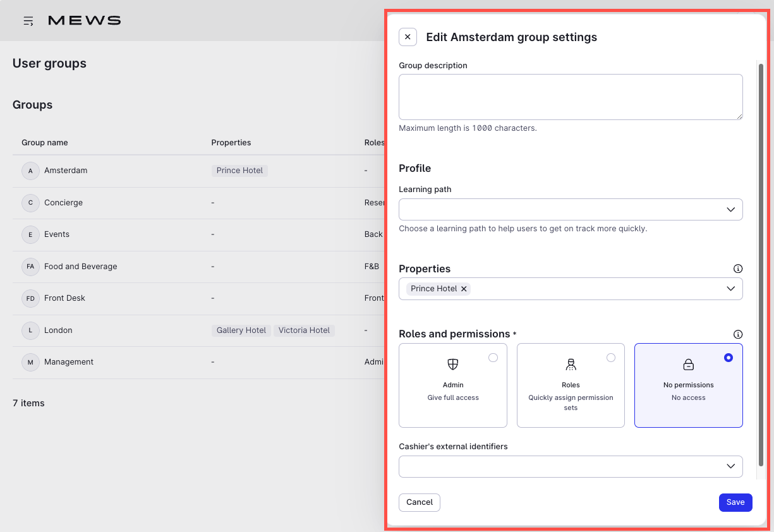Click the Group name column header

click(x=45, y=143)
